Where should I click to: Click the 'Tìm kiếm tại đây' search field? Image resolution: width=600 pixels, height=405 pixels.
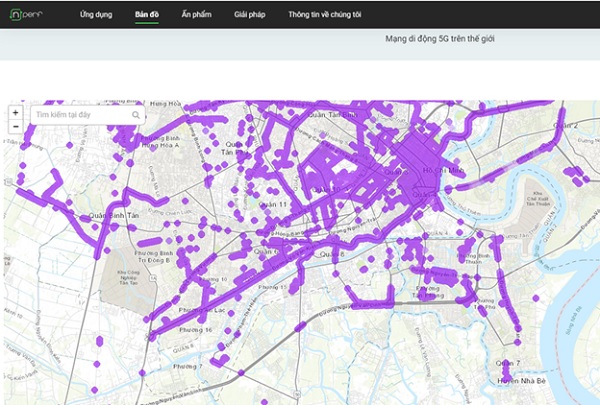pyautogui.click(x=80, y=115)
